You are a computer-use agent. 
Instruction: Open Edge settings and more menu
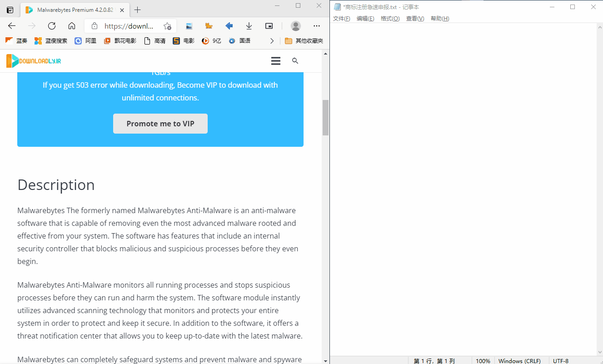(317, 26)
